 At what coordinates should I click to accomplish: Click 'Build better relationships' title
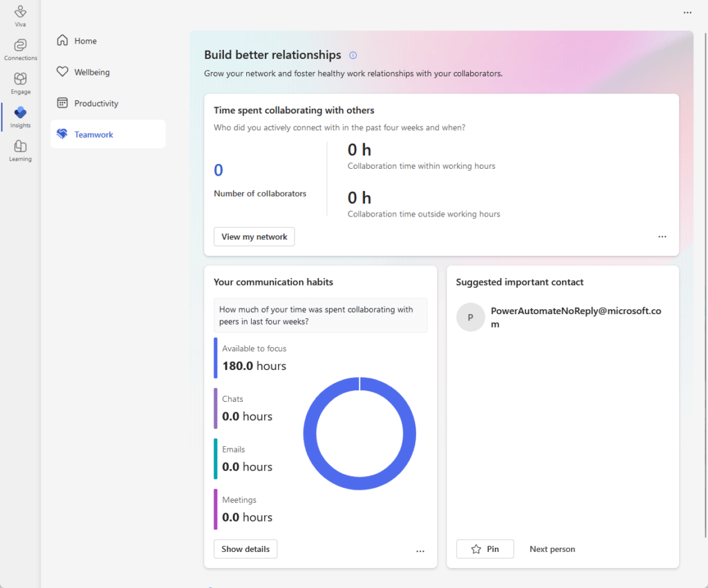(x=272, y=55)
